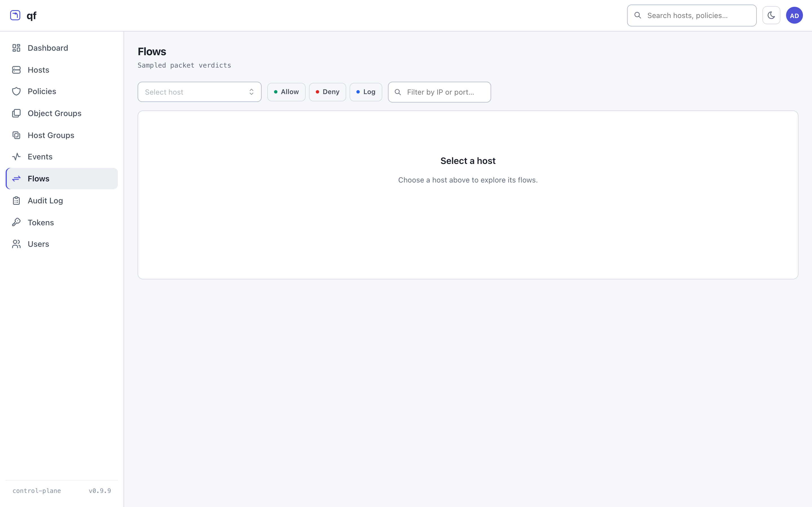Open the AD user avatar menu
The image size is (812, 507).
coord(794,15)
